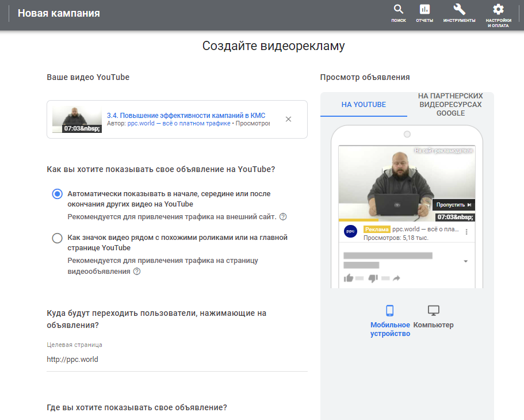
Task: Select the НА YOUTUBE preview tab
Action: click(363, 105)
